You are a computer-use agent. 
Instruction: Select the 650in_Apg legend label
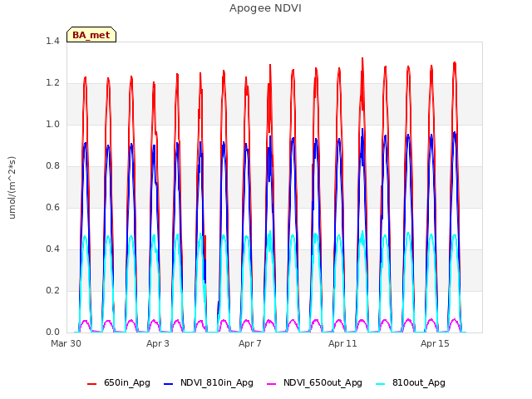[x=127, y=382]
